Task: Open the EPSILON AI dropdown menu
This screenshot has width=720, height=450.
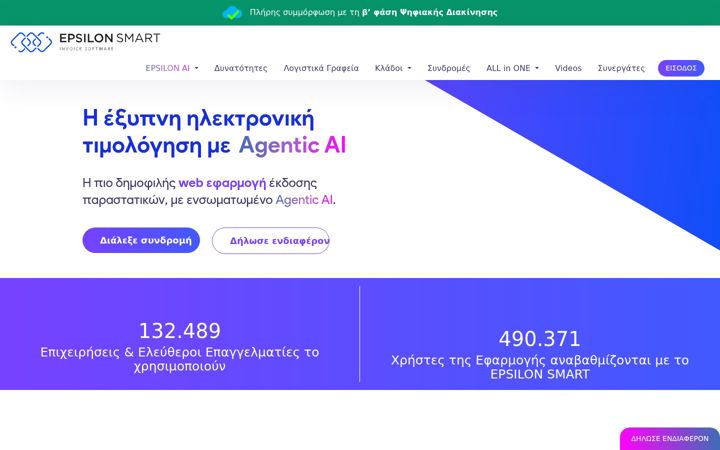Action: (x=172, y=68)
